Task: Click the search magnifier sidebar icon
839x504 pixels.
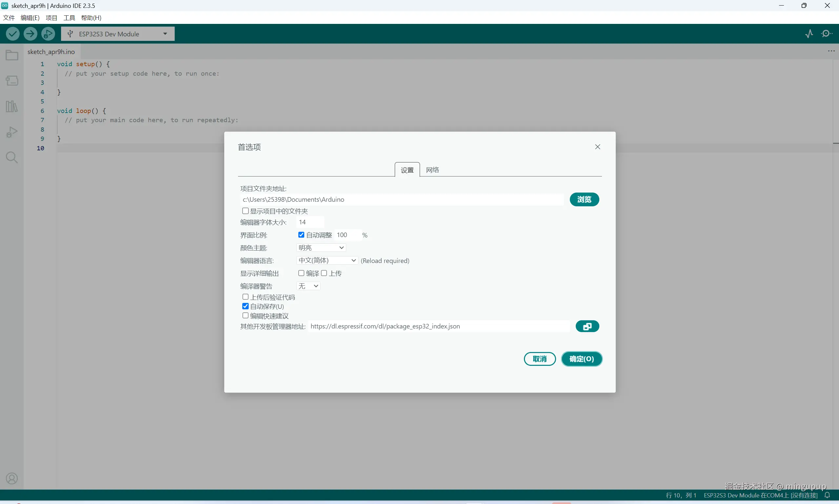Action: (12, 158)
